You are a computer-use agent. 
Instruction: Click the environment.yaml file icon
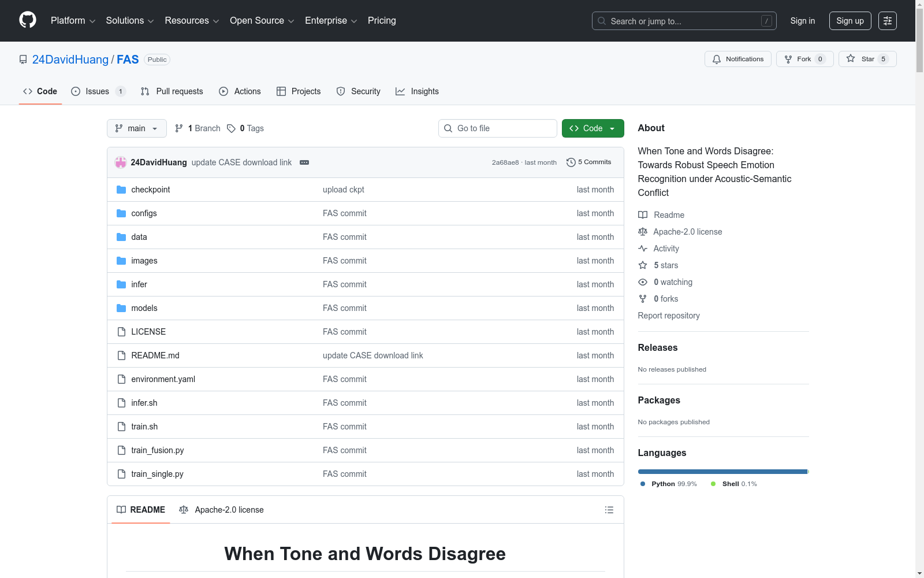point(121,379)
